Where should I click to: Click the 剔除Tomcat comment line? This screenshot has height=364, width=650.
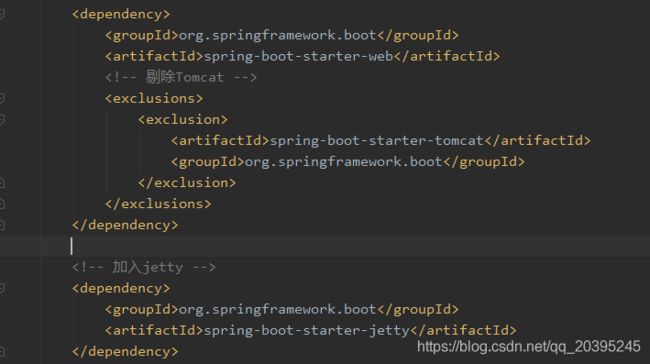pos(181,78)
